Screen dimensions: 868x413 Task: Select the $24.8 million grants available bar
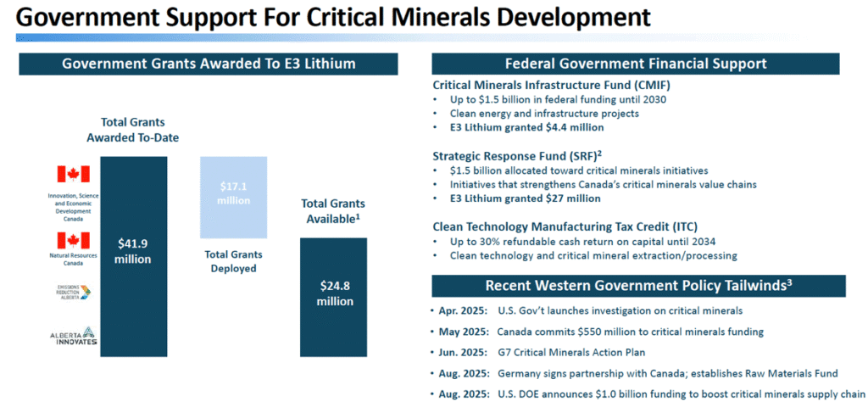(334, 294)
